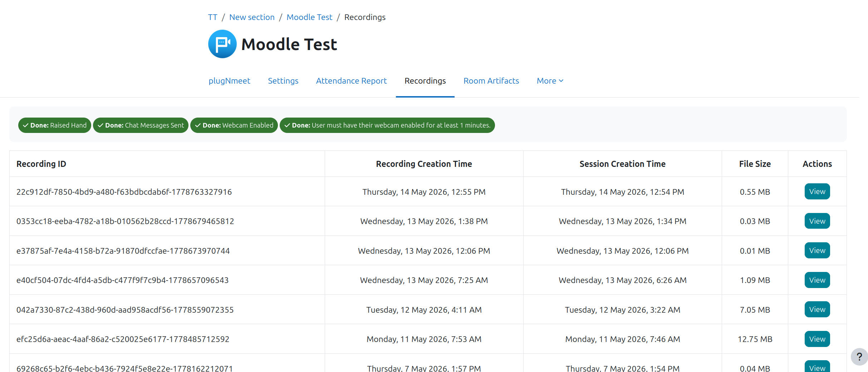This screenshot has height=372, width=868.
Task: Click the Recording Creation Time column header
Action: [424, 164]
